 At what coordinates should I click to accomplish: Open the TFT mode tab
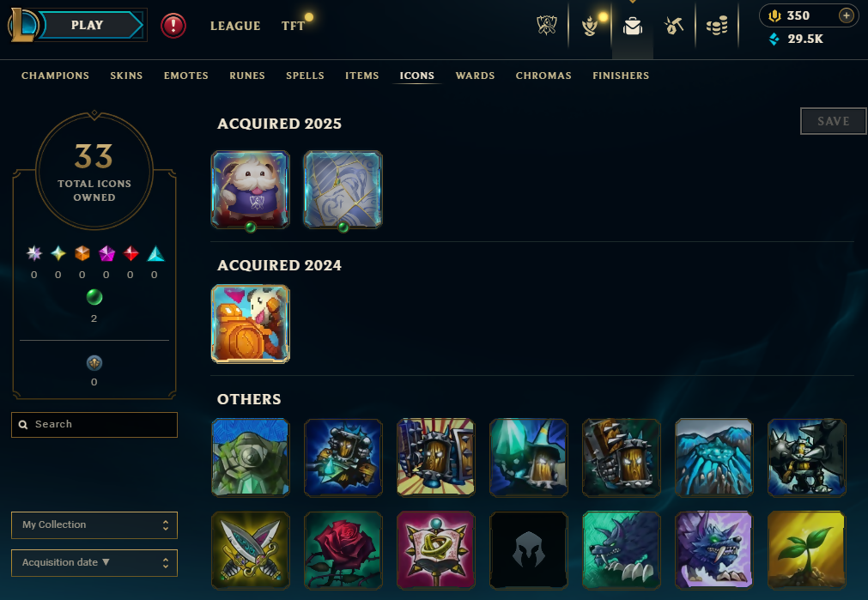(x=293, y=26)
